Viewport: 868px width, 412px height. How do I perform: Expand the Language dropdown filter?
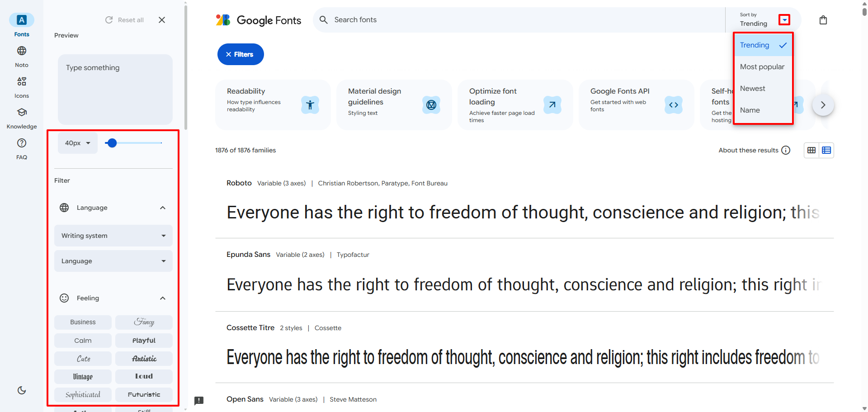click(113, 260)
